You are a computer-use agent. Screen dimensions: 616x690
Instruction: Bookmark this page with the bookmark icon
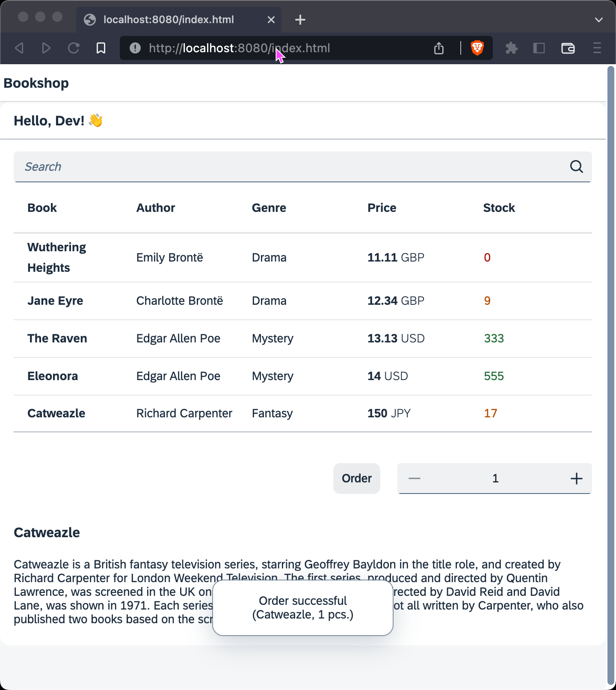coord(101,48)
